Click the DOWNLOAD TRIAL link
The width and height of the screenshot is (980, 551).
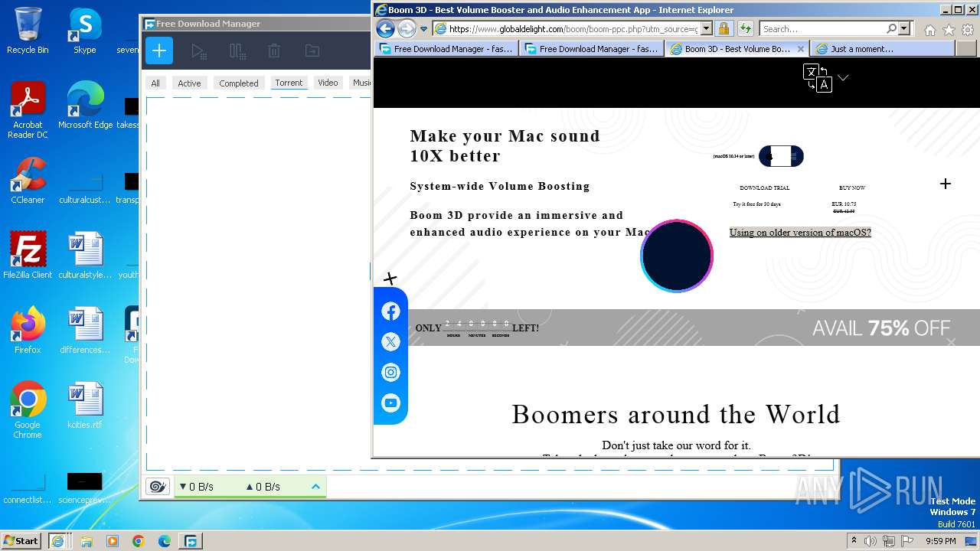(764, 187)
